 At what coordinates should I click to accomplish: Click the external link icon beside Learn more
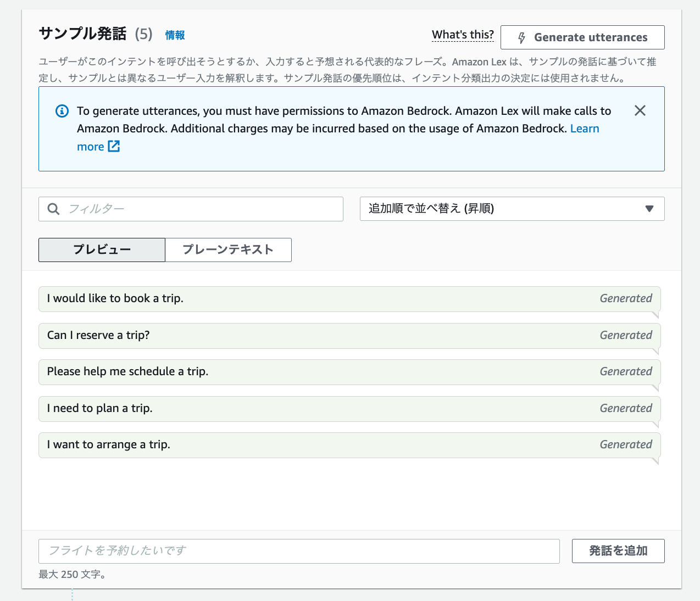click(114, 146)
